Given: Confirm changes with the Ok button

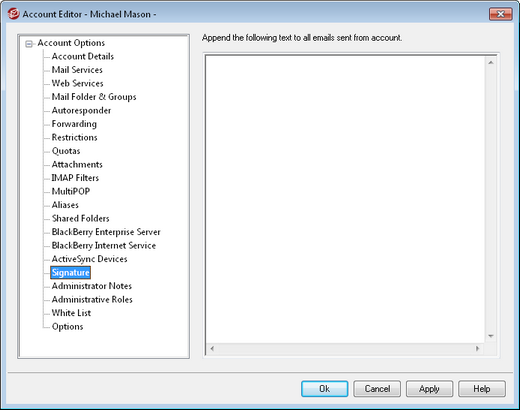Looking at the screenshot, I should (325, 389).
